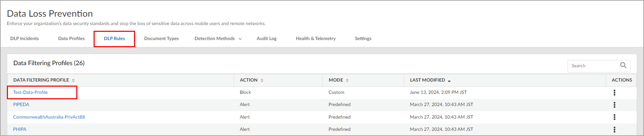Open the Settings tab
Viewport: 644px width, 136px height.
[363, 39]
